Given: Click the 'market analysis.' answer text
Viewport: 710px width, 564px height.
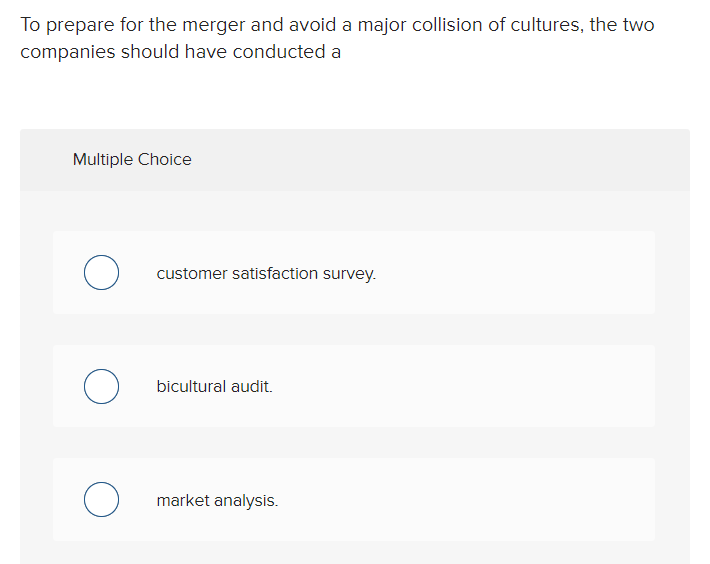Looking at the screenshot, I should pos(217,500).
